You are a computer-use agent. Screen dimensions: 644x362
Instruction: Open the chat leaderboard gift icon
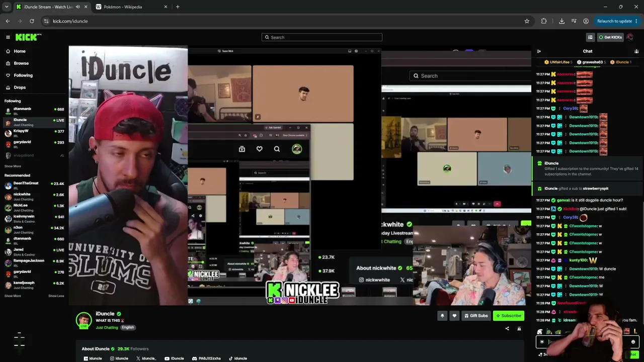tap(636, 51)
